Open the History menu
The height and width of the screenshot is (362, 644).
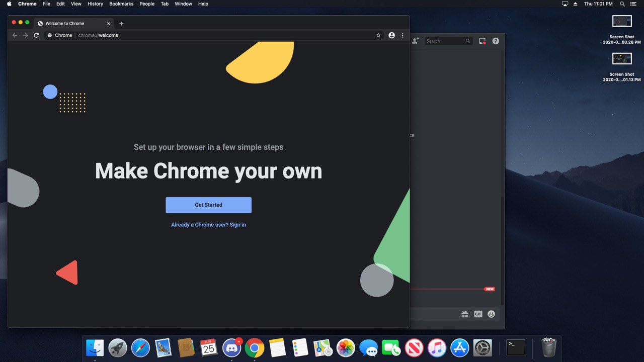[95, 4]
